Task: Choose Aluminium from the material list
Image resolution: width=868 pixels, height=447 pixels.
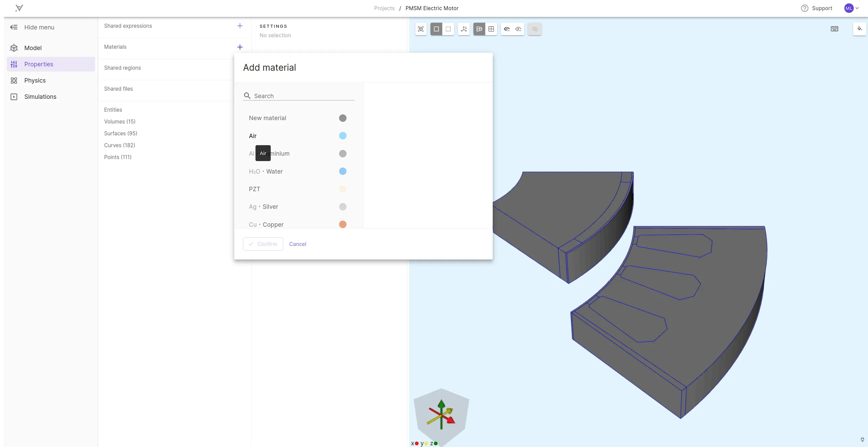Action: pyautogui.click(x=298, y=154)
